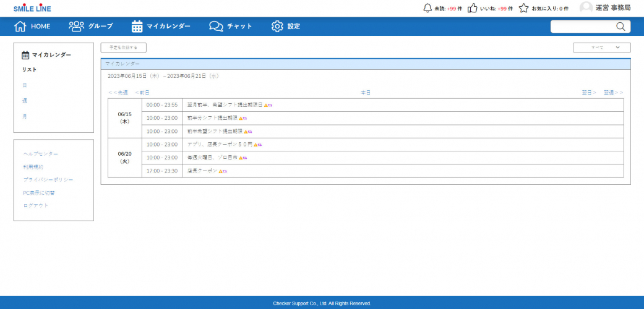The width and height of the screenshot is (644, 309).
Task: Click the マイカレンダー panel header bar
Action: point(366,64)
